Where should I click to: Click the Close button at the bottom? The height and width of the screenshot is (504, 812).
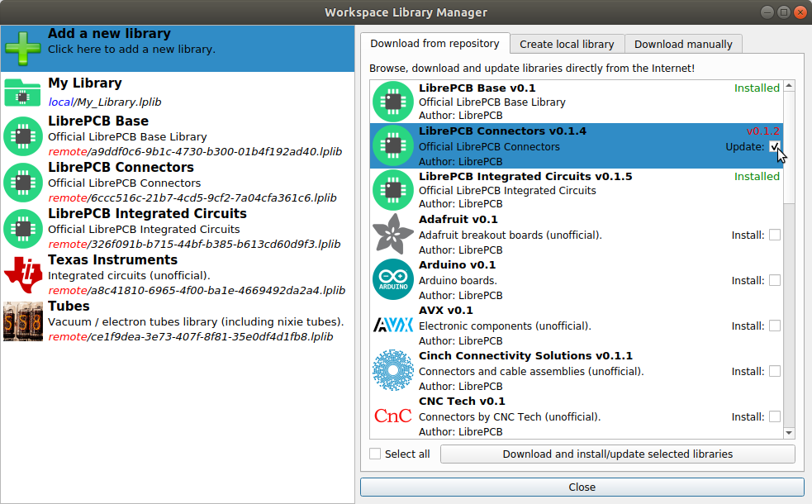point(582,487)
